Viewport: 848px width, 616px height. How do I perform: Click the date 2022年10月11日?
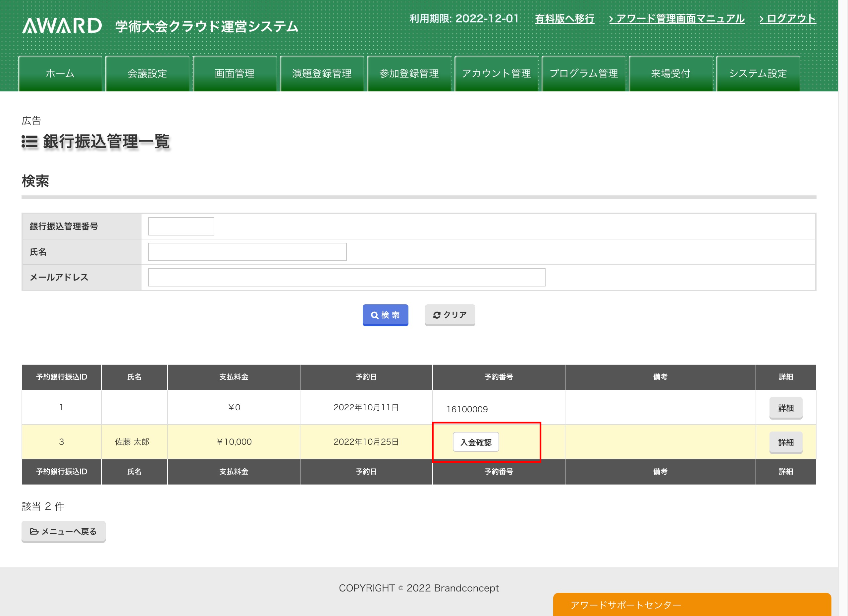tap(366, 407)
